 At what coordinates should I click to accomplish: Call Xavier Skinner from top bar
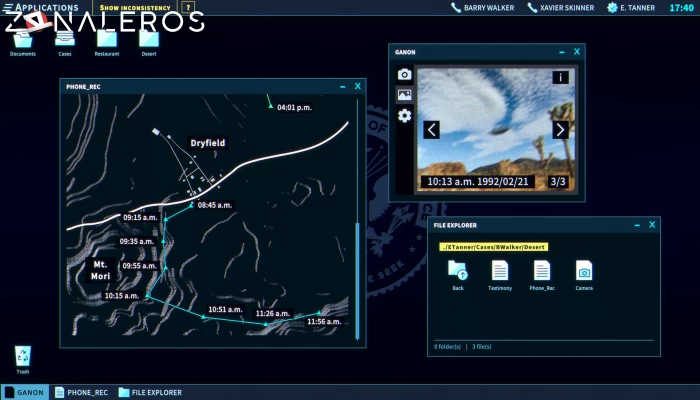click(561, 8)
